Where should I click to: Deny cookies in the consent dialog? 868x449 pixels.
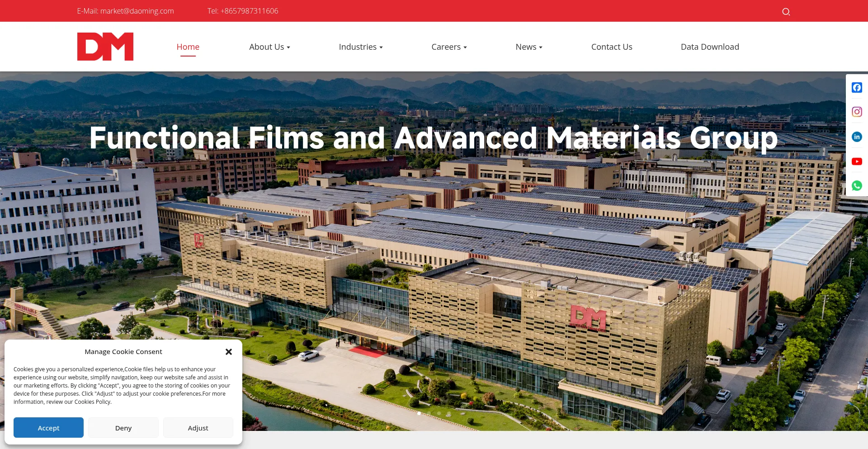point(123,428)
